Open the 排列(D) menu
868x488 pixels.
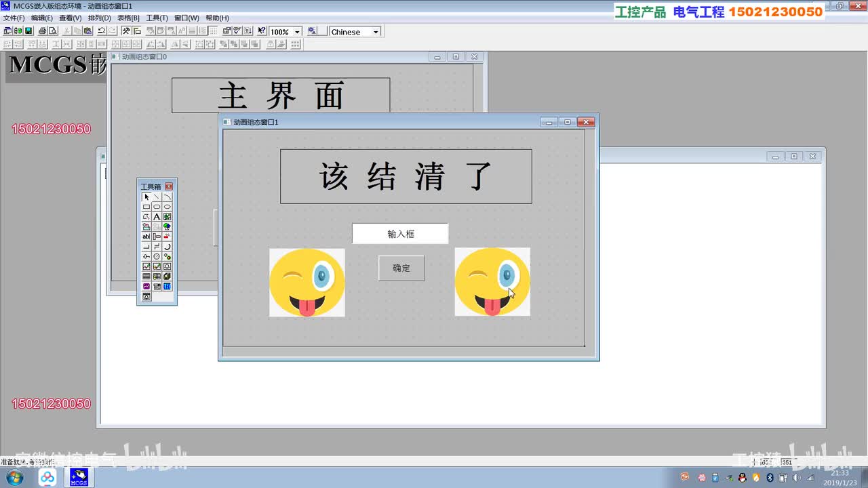point(99,18)
